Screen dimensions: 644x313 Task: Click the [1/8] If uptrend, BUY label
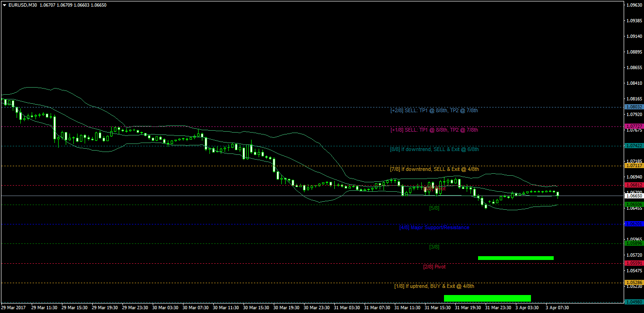[x=434, y=286]
